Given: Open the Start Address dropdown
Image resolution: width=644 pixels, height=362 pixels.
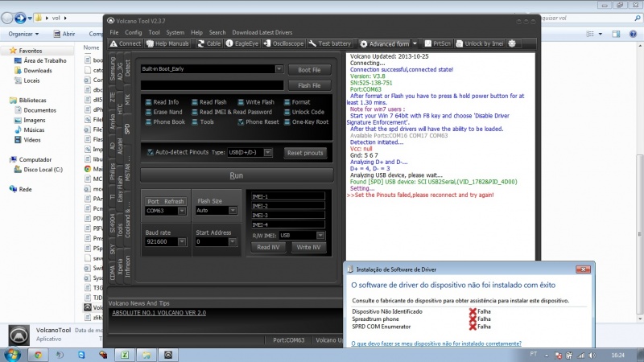Looking at the screenshot, I should point(233,242).
